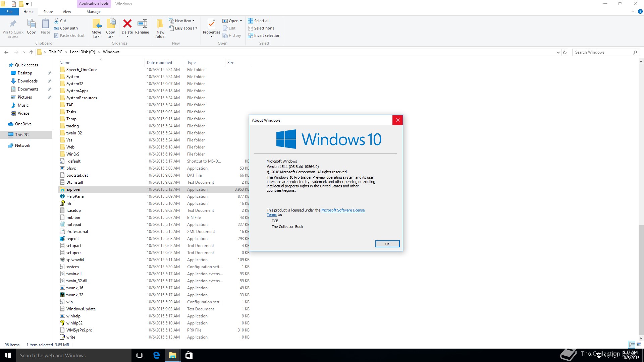Switch to the Home ribbon tab
The image size is (644, 362).
[x=29, y=12]
